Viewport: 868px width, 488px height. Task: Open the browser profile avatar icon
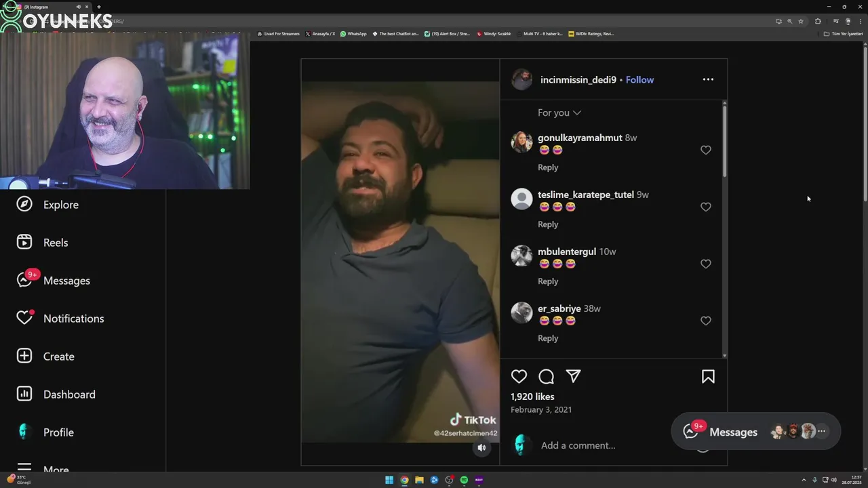[848, 21]
